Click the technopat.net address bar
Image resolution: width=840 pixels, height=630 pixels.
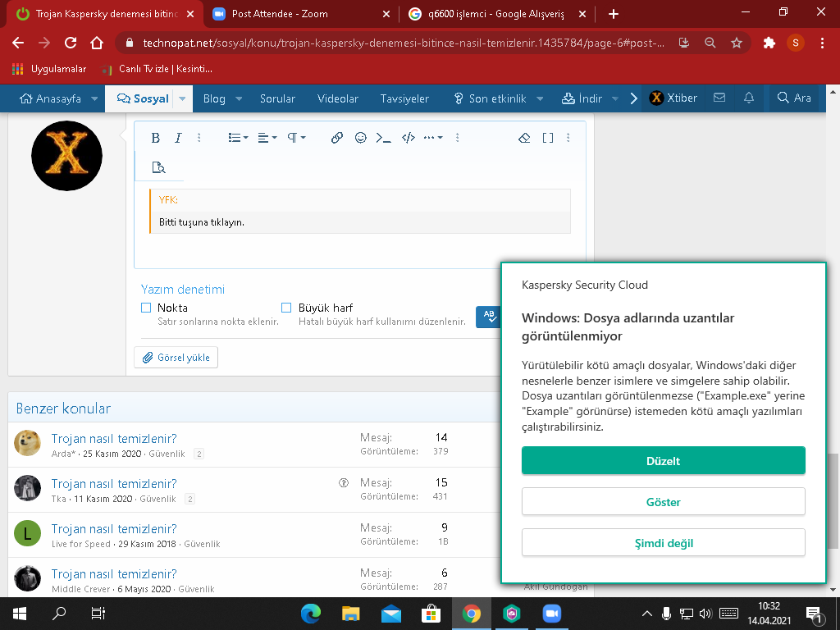coord(402,43)
